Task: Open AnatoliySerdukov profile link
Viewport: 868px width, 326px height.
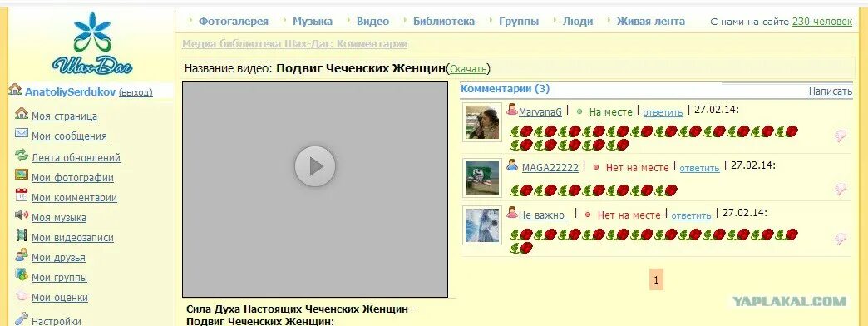Action: (x=71, y=91)
